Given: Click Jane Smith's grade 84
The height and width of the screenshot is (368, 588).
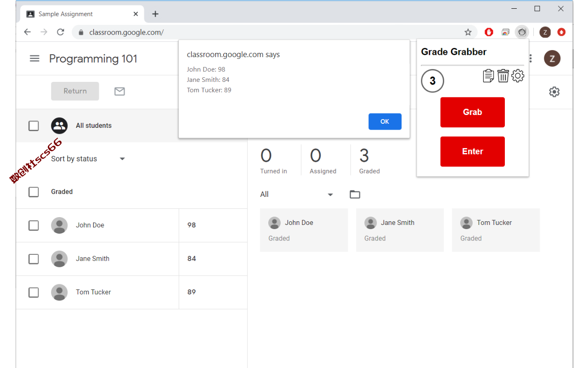Looking at the screenshot, I should point(192,259).
